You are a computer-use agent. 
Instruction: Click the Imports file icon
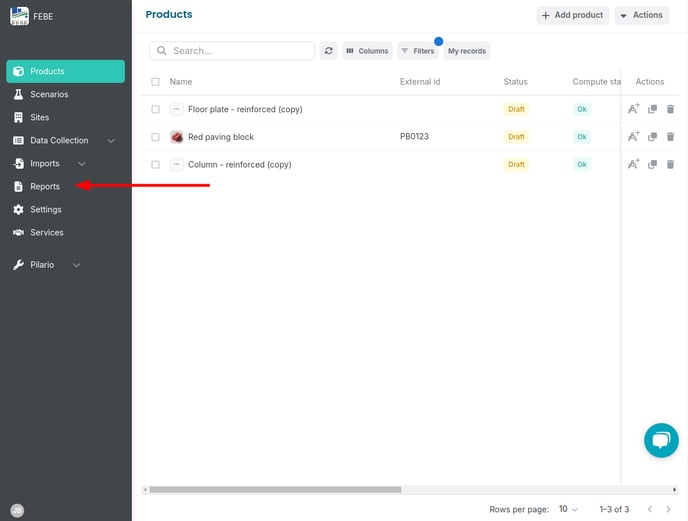point(18,163)
